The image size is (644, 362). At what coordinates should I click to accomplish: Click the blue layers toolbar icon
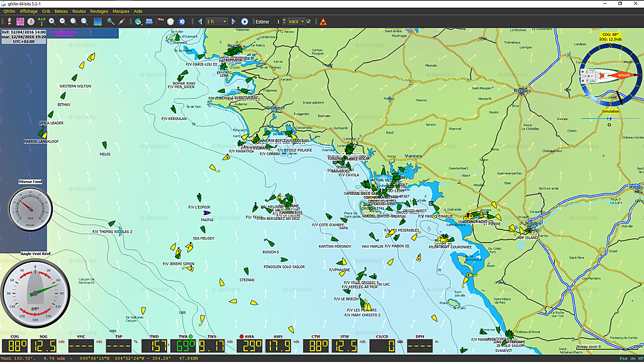coord(149,21)
